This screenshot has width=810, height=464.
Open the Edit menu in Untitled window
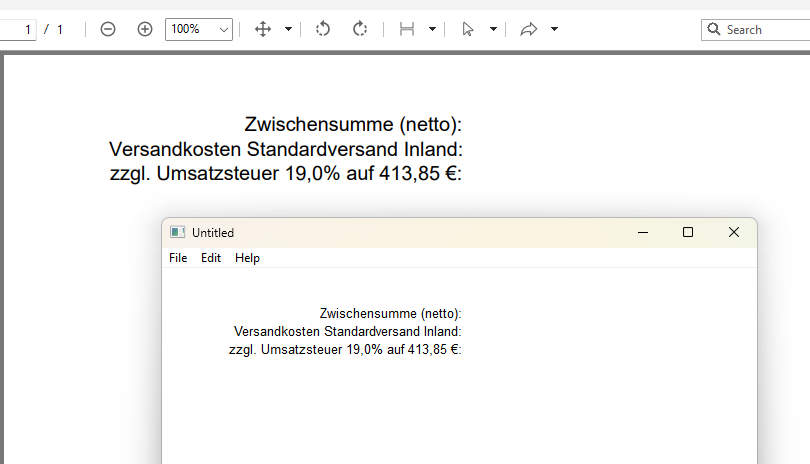coord(211,258)
